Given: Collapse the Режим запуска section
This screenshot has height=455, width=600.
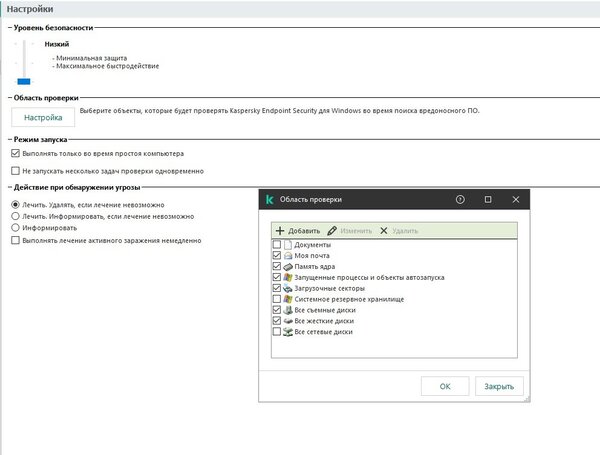Looking at the screenshot, I should [x=10, y=140].
